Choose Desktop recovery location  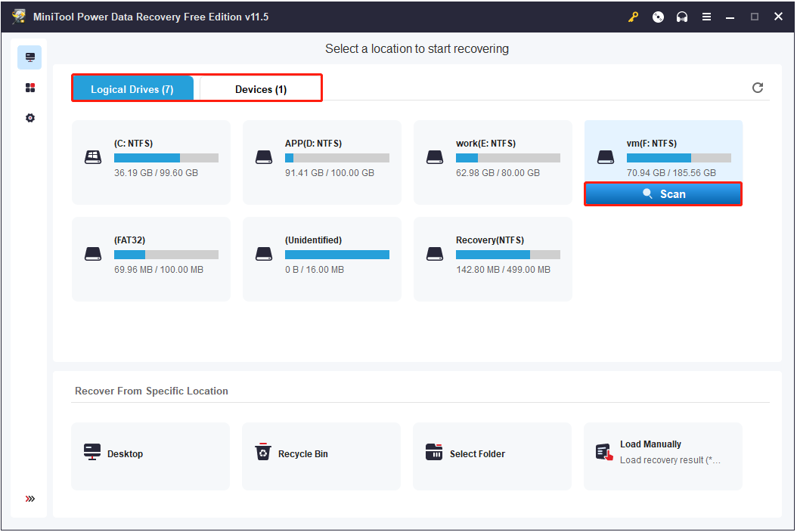click(150, 456)
